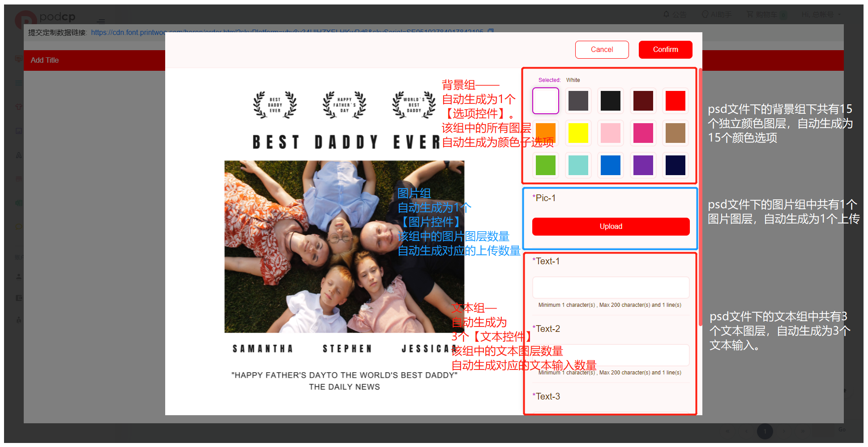This screenshot has width=868, height=447.
Task: Click the Upload button under Pic-1
Action: (611, 227)
